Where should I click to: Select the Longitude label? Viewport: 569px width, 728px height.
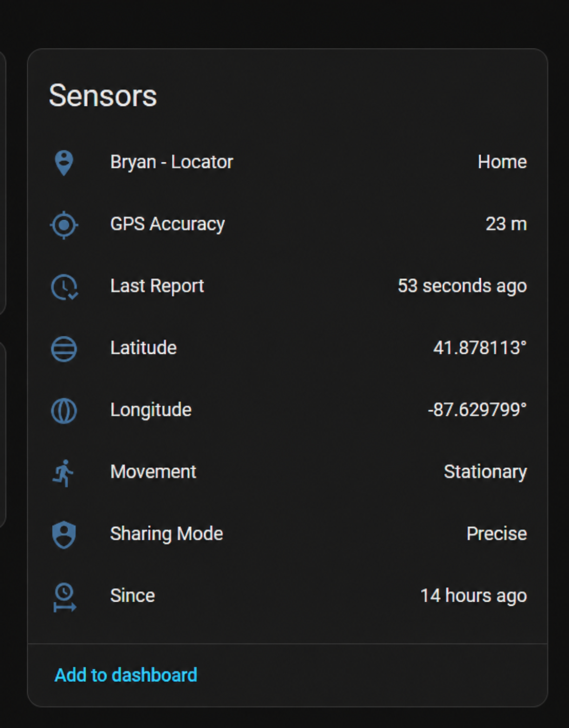151,410
